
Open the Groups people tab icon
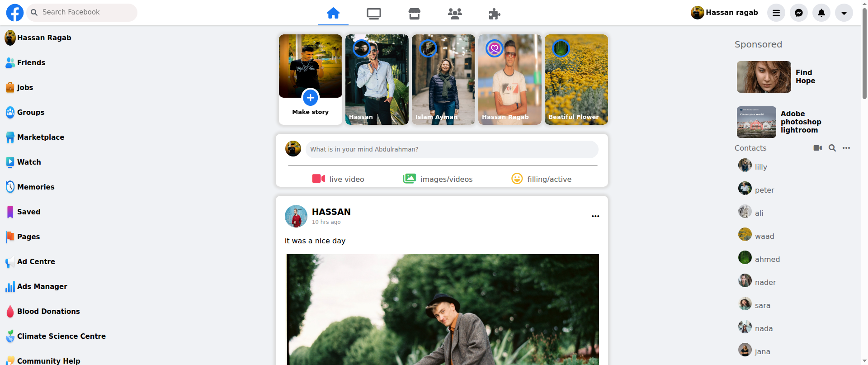point(455,14)
